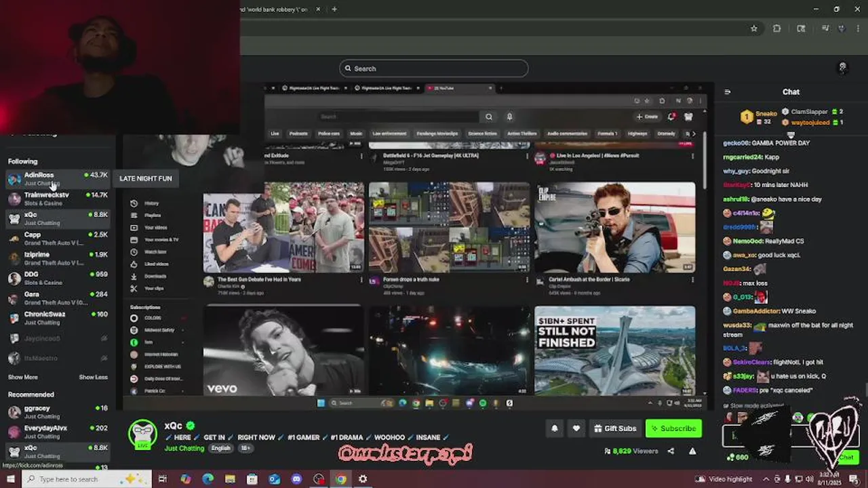Open Capp channel in the sidebar
The height and width of the screenshot is (488, 868).
click(x=58, y=239)
